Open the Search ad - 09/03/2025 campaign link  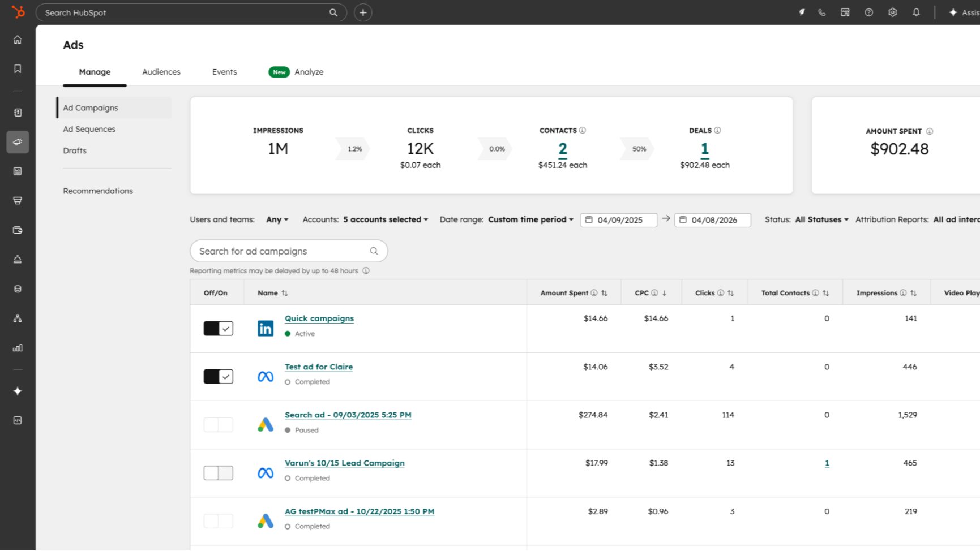(x=348, y=415)
